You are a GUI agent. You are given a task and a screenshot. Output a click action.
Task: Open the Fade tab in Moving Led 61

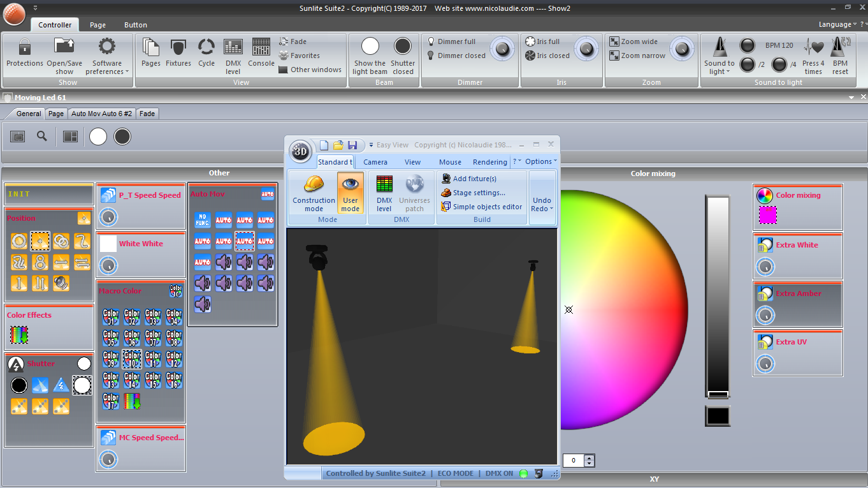147,114
